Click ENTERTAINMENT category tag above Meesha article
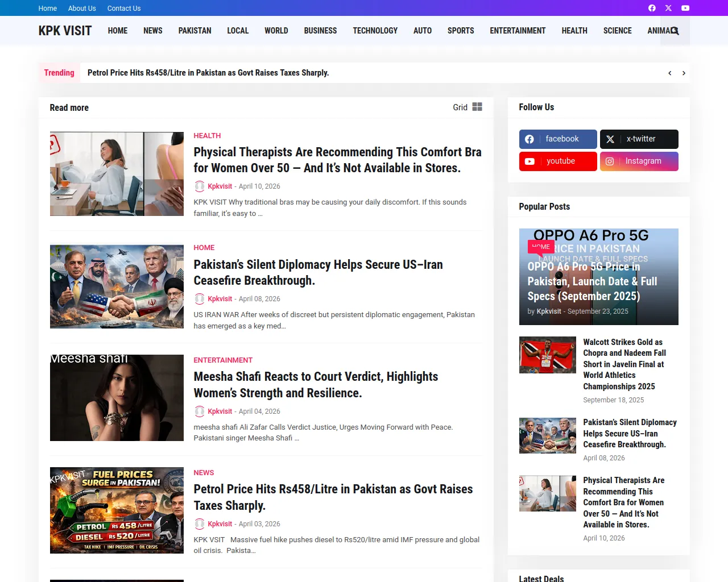 [x=223, y=360]
